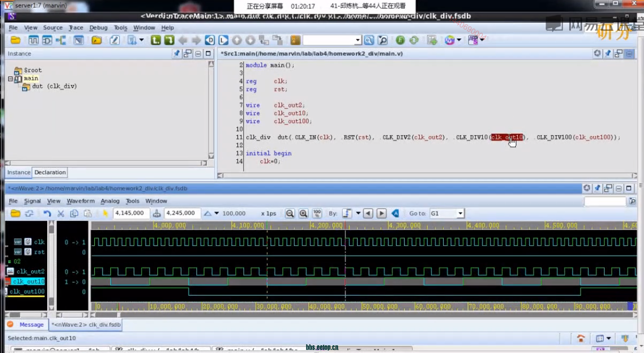Switch to the nWave:2 clk_div.fsdb tab

click(86, 325)
